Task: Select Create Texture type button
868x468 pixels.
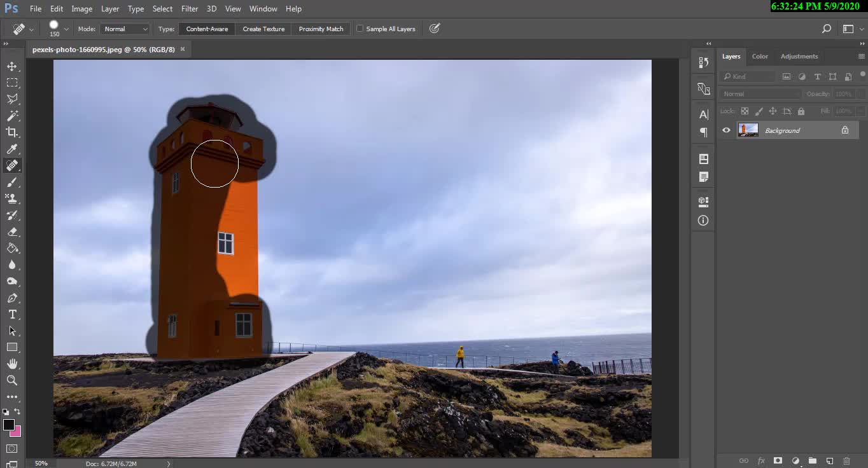Action: pos(263,29)
